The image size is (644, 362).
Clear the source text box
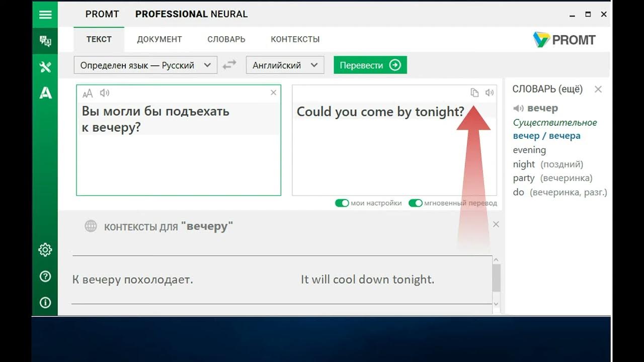(273, 93)
